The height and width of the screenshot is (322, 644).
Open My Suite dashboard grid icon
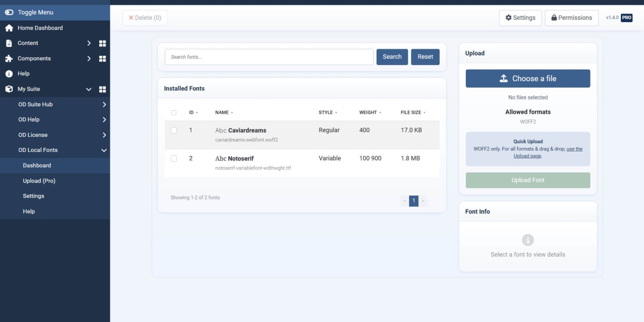[x=103, y=89]
